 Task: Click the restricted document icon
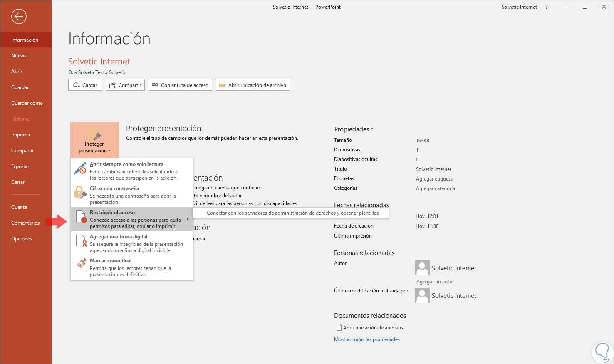pos(81,217)
